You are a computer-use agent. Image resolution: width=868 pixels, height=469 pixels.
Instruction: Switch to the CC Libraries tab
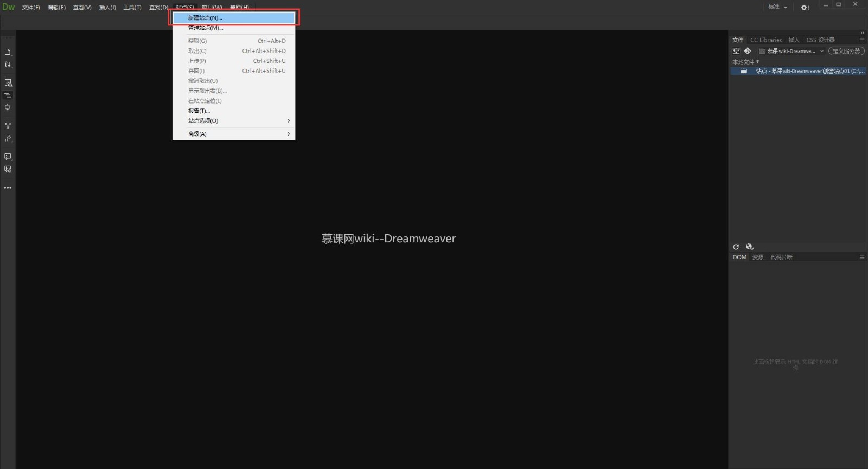point(766,40)
